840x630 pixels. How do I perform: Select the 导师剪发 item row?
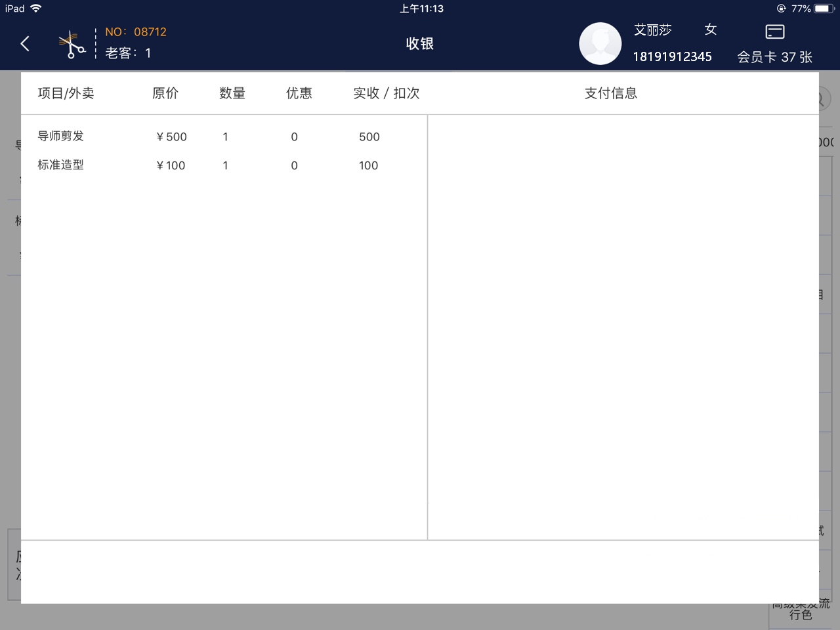point(224,136)
